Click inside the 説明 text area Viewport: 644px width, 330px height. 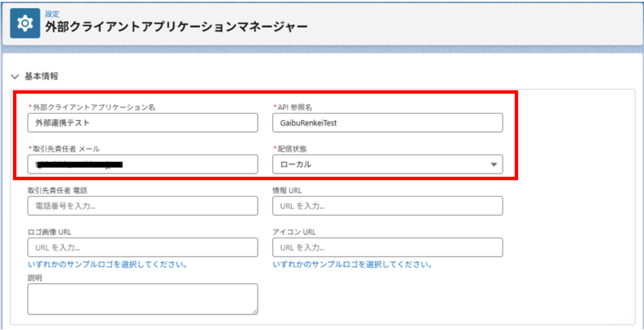tap(143, 299)
